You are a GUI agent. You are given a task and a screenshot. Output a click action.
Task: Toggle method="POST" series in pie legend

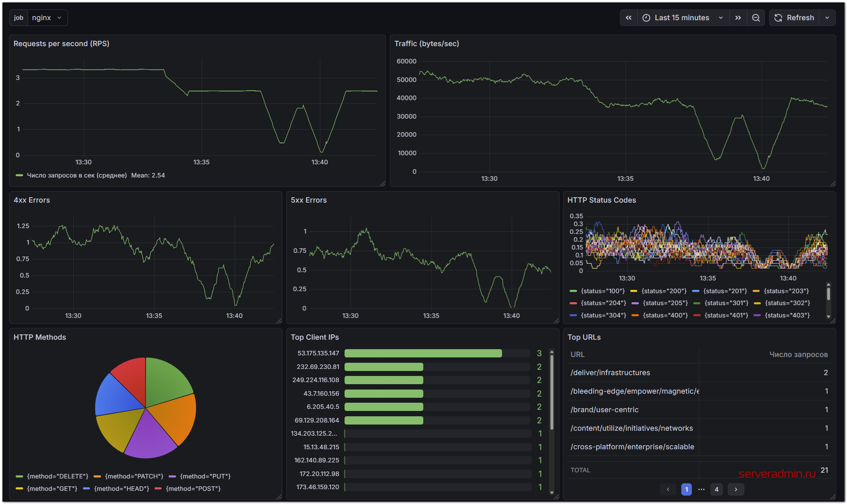(x=193, y=489)
